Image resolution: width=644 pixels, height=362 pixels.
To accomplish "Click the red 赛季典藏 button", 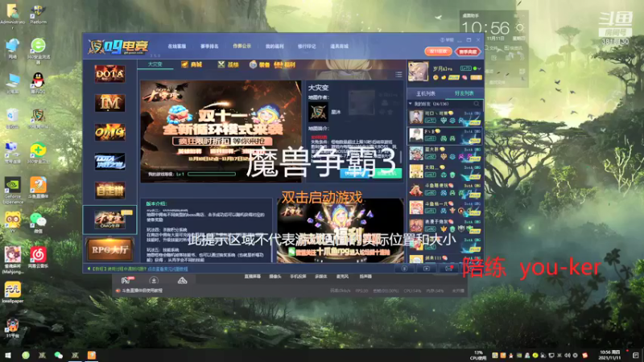I will [x=468, y=51].
